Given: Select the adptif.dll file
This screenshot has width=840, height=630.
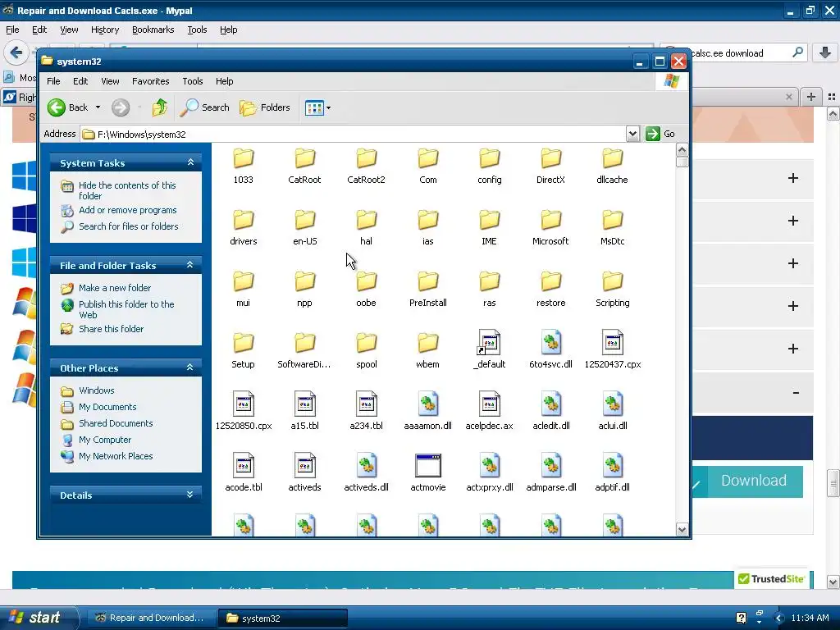Looking at the screenshot, I should click(x=612, y=473).
